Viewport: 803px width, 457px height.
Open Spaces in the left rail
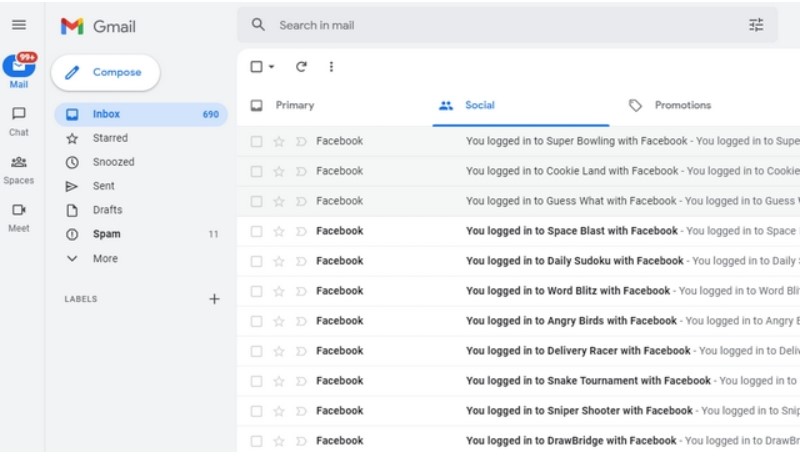point(19,168)
